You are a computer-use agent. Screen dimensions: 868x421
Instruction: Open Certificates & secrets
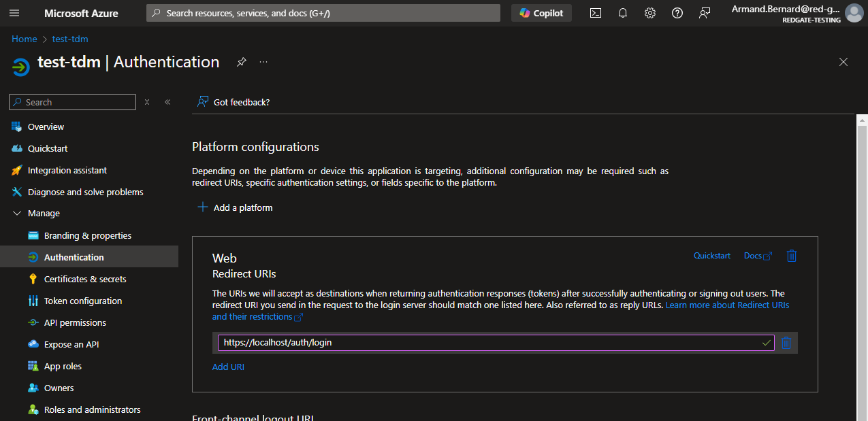pos(85,279)
